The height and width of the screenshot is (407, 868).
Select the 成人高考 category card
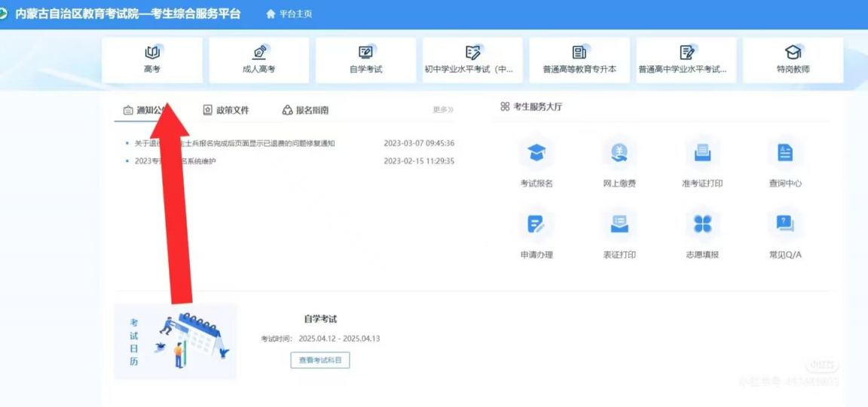pos(259,60)
